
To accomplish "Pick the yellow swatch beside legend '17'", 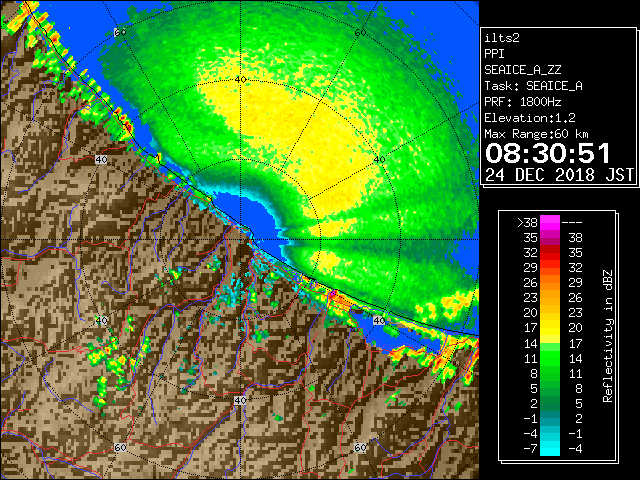I will (550, 328).
